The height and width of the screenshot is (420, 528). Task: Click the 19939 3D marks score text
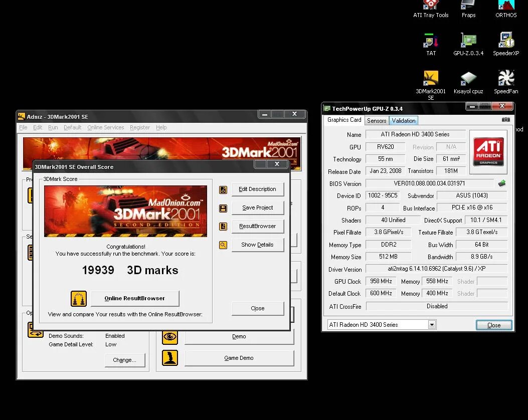pyautogui.click(x=130, y=270)
